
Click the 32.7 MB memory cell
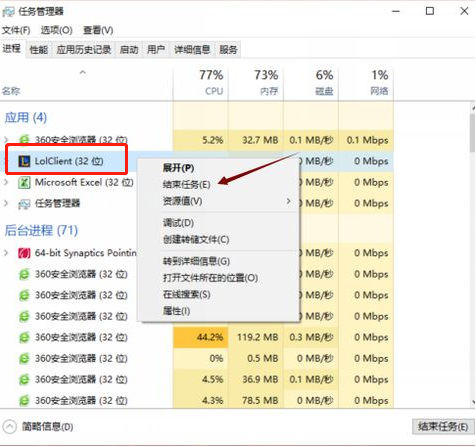coord(256,140)
